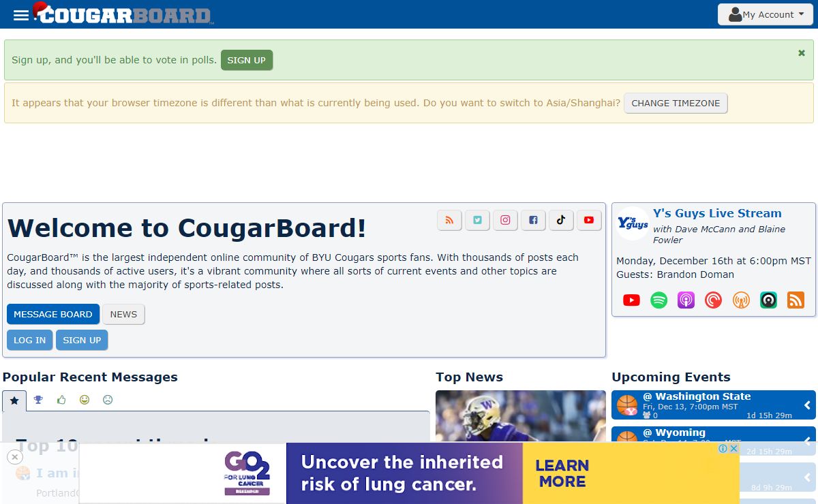Screen dimensions: 818x504
Task: Open the hamburger navigation menu
Action: coord(21,15)
